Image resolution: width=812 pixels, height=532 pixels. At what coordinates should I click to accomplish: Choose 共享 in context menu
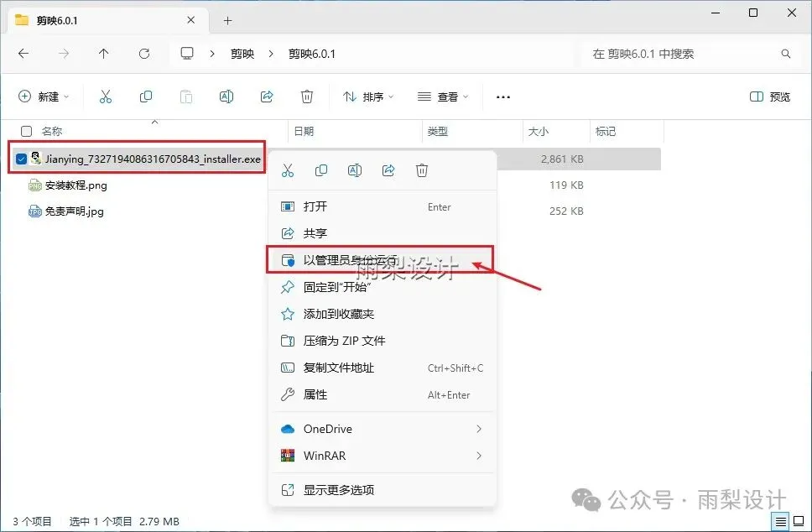click(x=383, y=233)
